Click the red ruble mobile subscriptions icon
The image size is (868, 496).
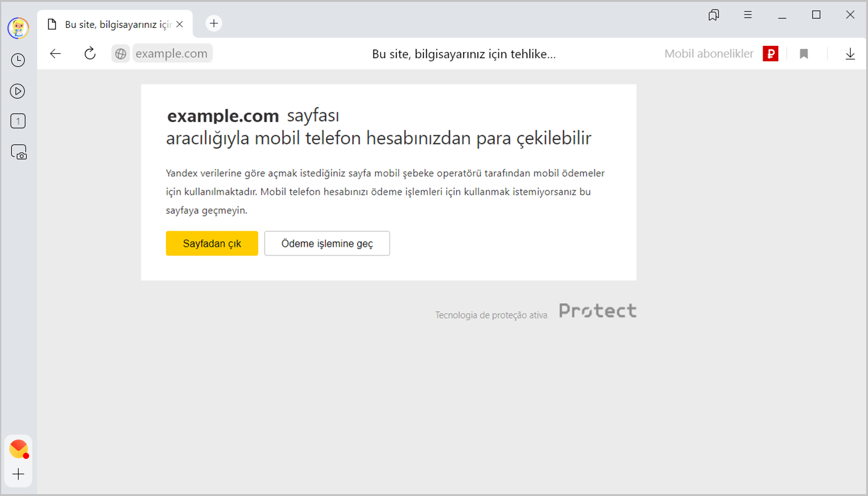(x=770, y=54)
